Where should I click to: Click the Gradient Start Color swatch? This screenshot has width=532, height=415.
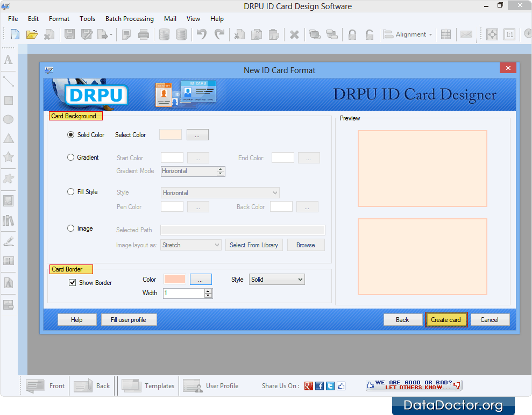(172, 158)
